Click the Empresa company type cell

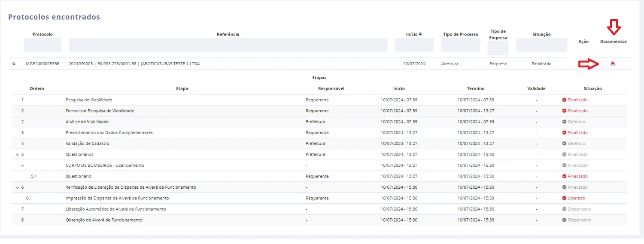pyautogui.click(x=498, y=64)
